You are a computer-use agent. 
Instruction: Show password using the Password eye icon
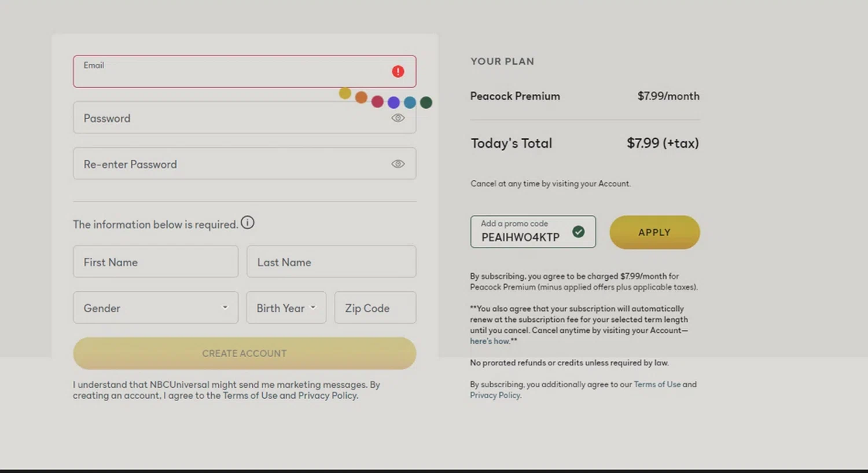click(x=398, y=118)
